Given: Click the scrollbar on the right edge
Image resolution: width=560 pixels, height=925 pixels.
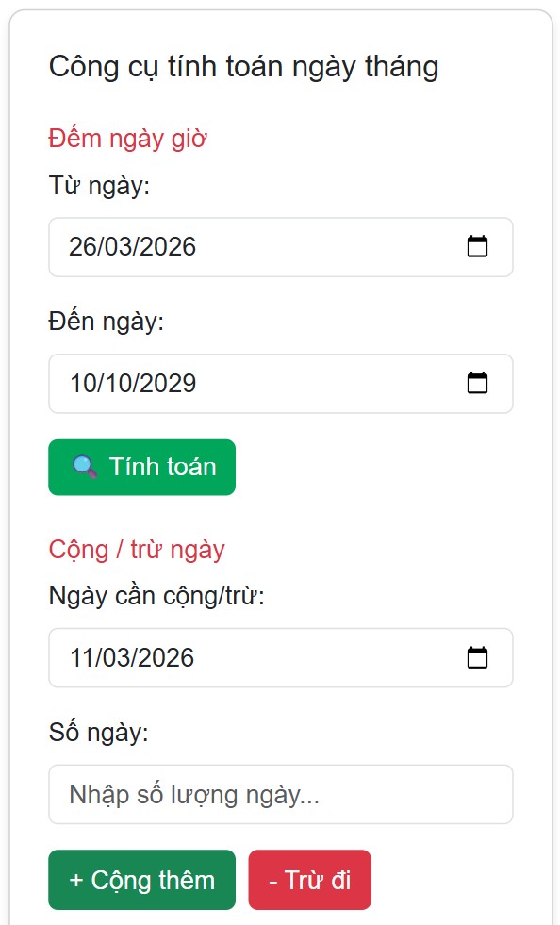Looking at the screenshot, I should coord(554,462).
